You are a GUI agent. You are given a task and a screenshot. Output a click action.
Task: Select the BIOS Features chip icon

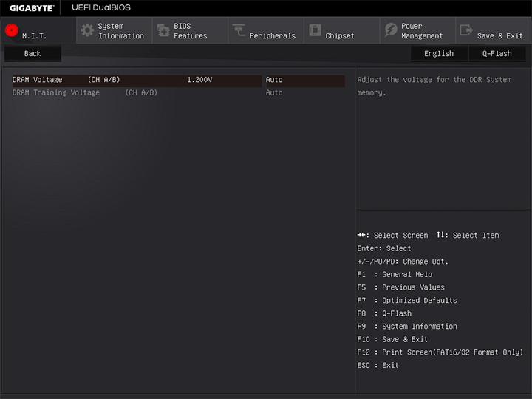[x=163, y=30]
